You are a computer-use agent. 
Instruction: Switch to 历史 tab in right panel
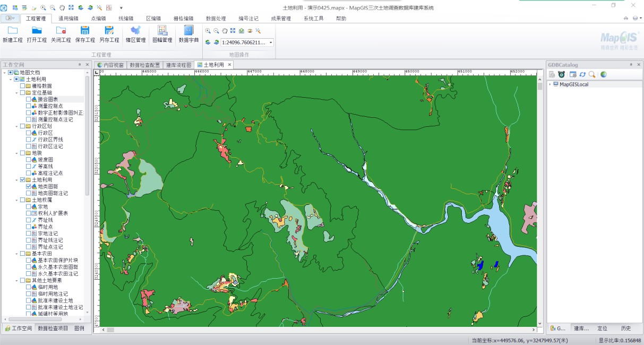click(x=626, y=329)
